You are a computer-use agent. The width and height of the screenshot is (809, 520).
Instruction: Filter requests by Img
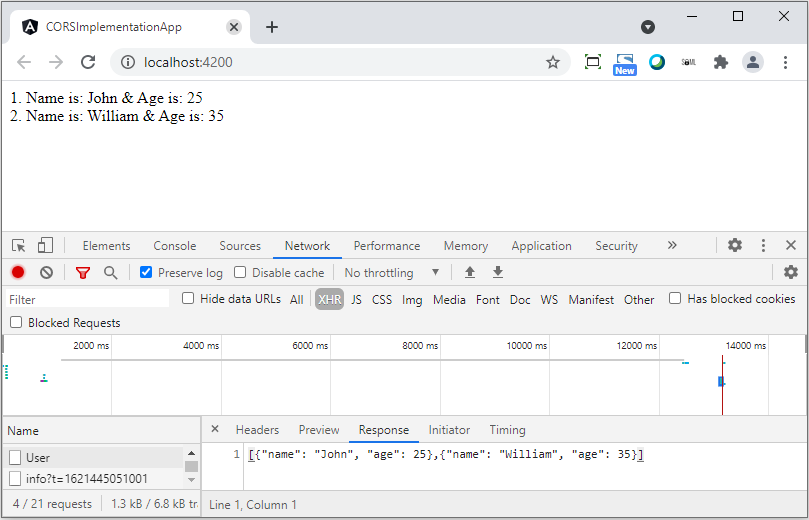(x=412, y=300)
